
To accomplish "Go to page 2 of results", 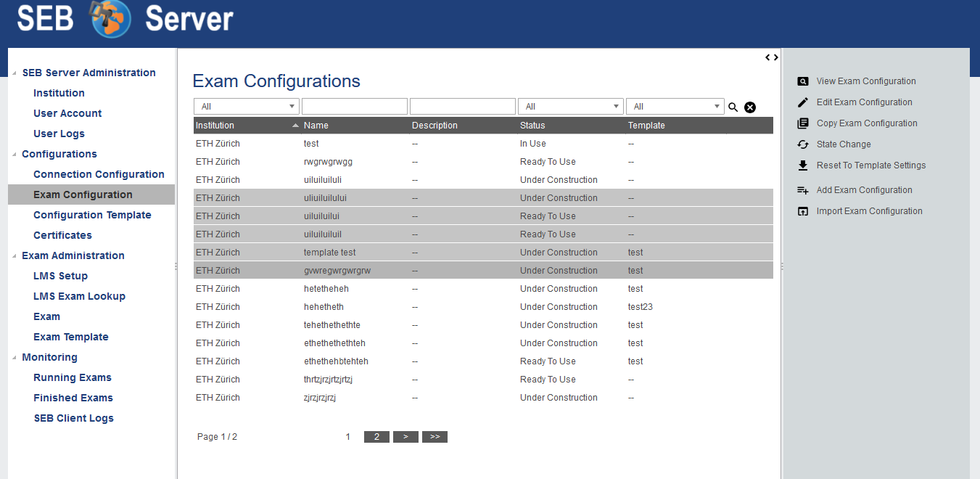I will tap(376, 437).
